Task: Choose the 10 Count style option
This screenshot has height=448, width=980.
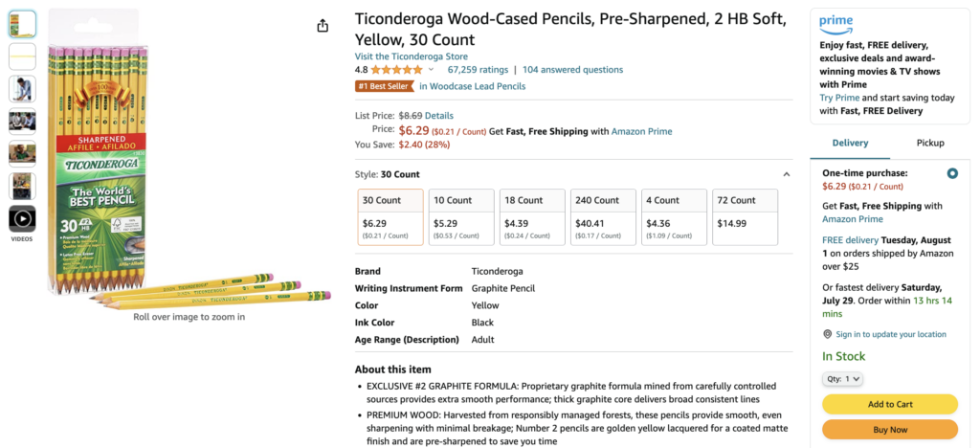Action: pos(461,216)
